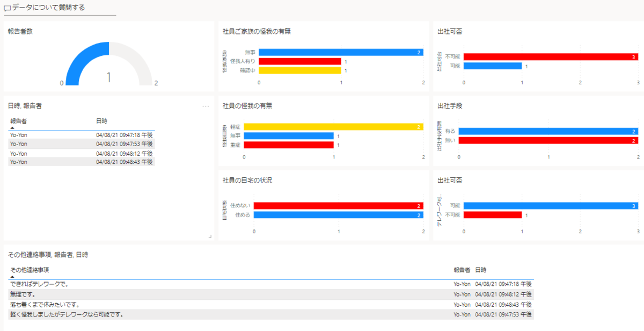Click the 出社手段 chart title
Image resolution: width=644 pixels, height=331 pixels.
pyautogui.click(x=450, y=106)
